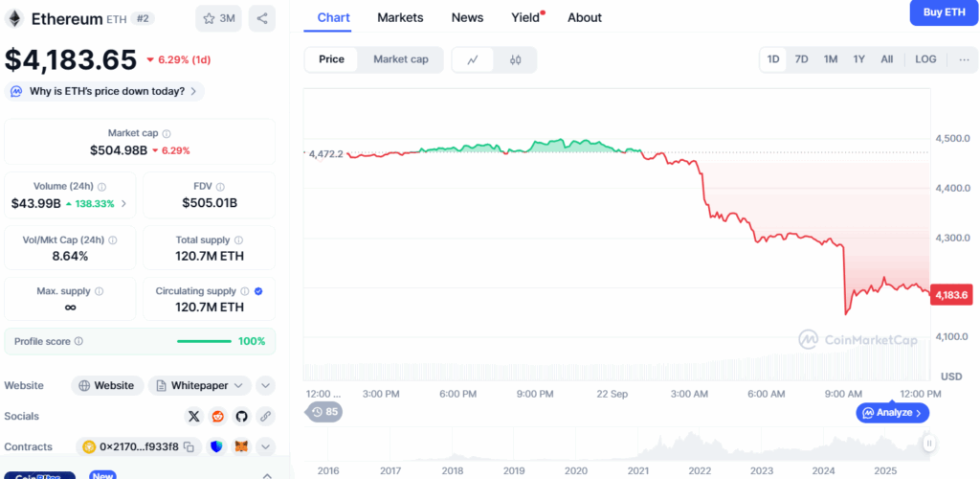
Task: Select the All time range
Action: pos(887,59)
